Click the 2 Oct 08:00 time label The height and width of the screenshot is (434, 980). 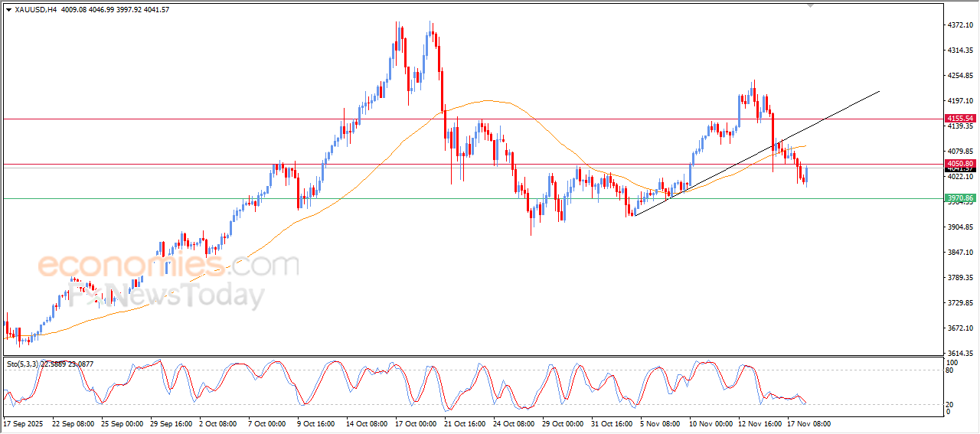(218, 423)
